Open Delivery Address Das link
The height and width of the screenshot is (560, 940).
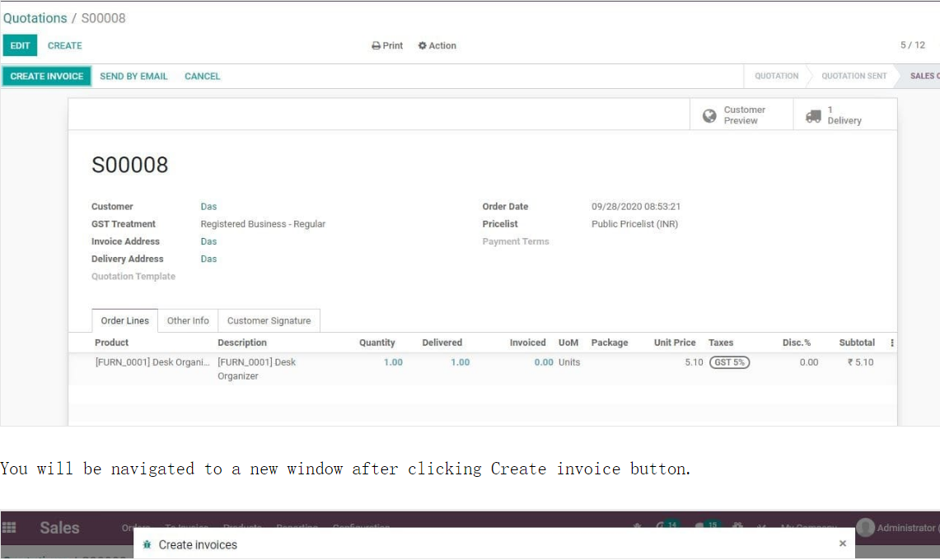point(208,259)
